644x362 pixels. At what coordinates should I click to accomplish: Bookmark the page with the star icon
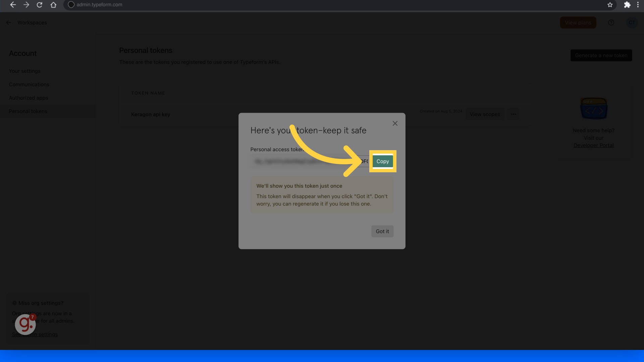coord(610,5)
